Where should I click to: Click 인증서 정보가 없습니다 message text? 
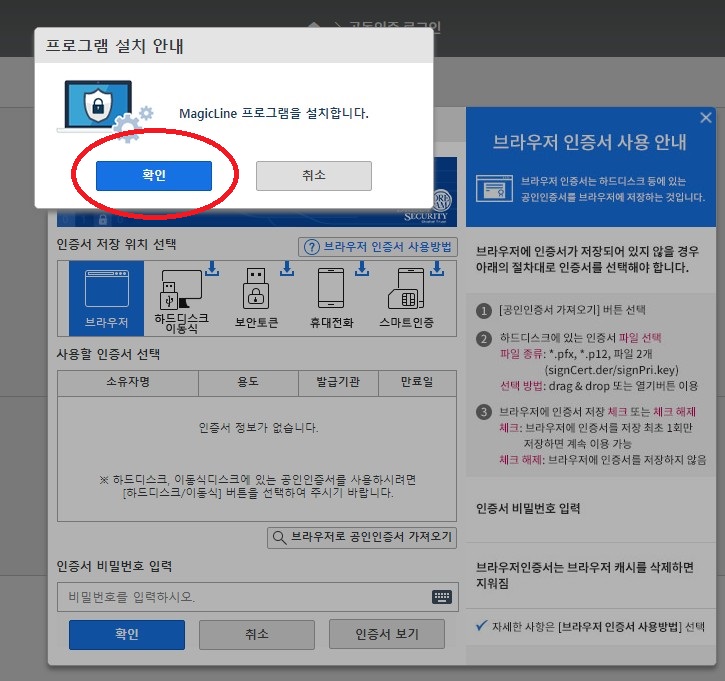pos(258,428)
